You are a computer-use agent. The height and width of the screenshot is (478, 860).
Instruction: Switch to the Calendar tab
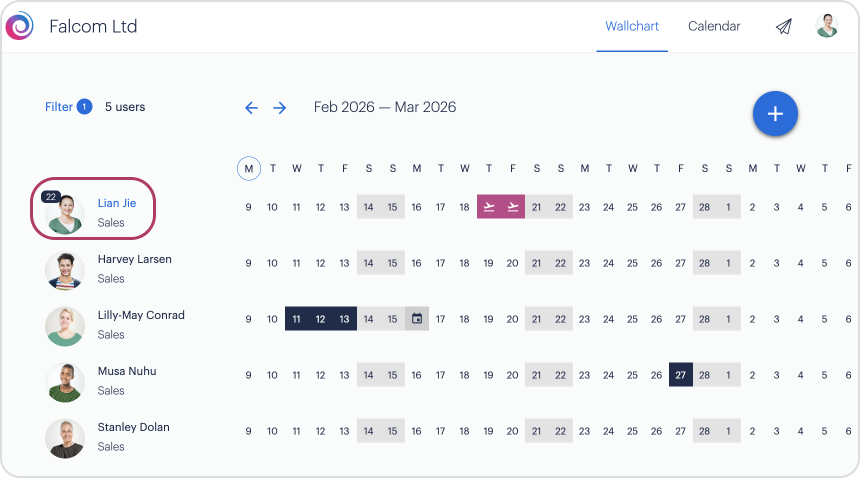point(714,26)
